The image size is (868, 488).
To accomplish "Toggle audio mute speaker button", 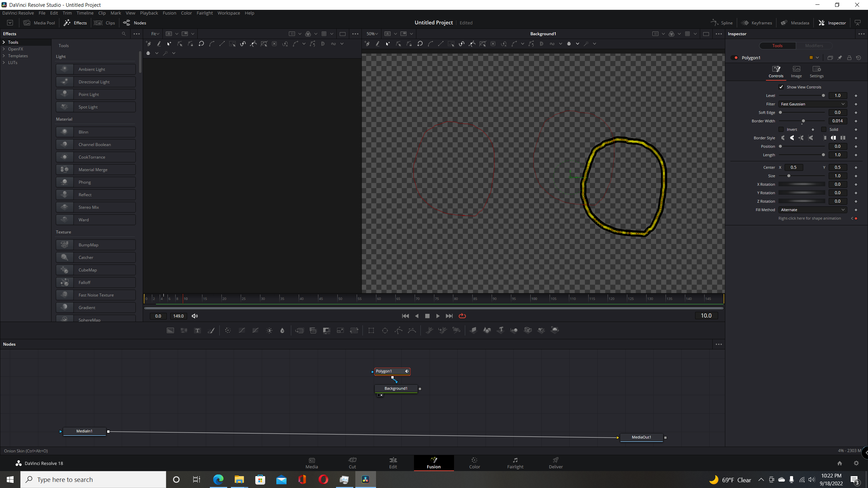I will click(x=195, y=316).
